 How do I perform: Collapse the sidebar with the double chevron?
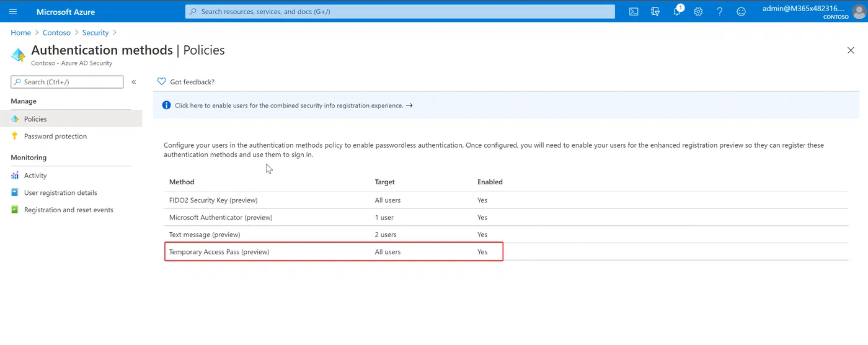(x=133, y=82)
